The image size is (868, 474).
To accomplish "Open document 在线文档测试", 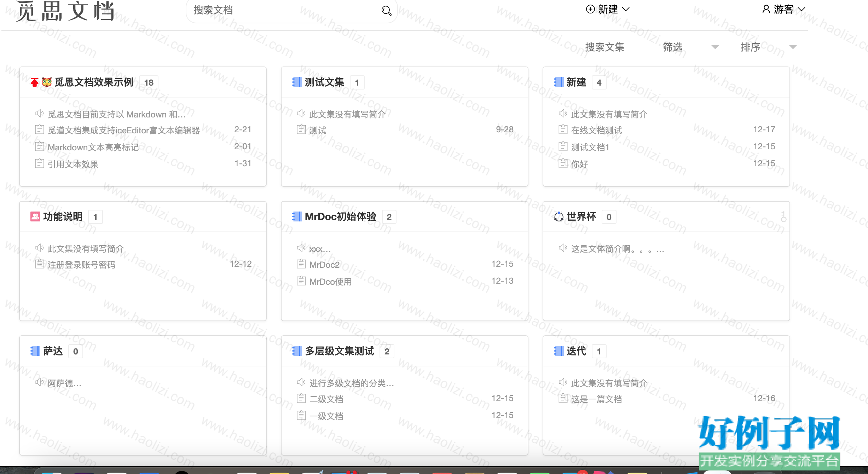I will [596, 130].
